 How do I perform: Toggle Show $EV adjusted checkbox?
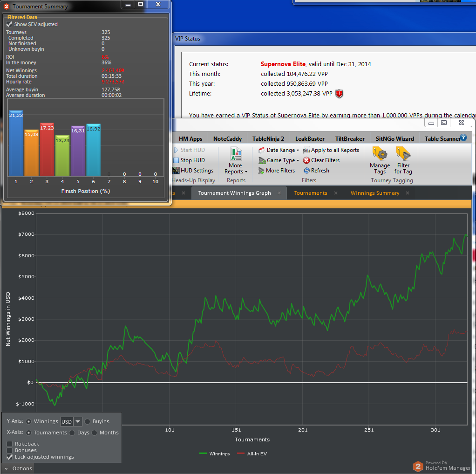9,24
